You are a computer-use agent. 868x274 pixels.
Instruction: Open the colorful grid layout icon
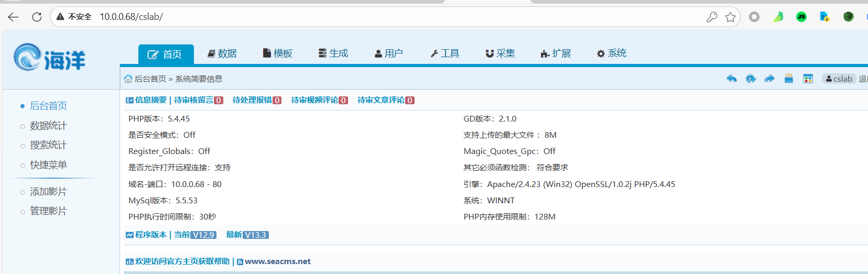click(808, 79)
